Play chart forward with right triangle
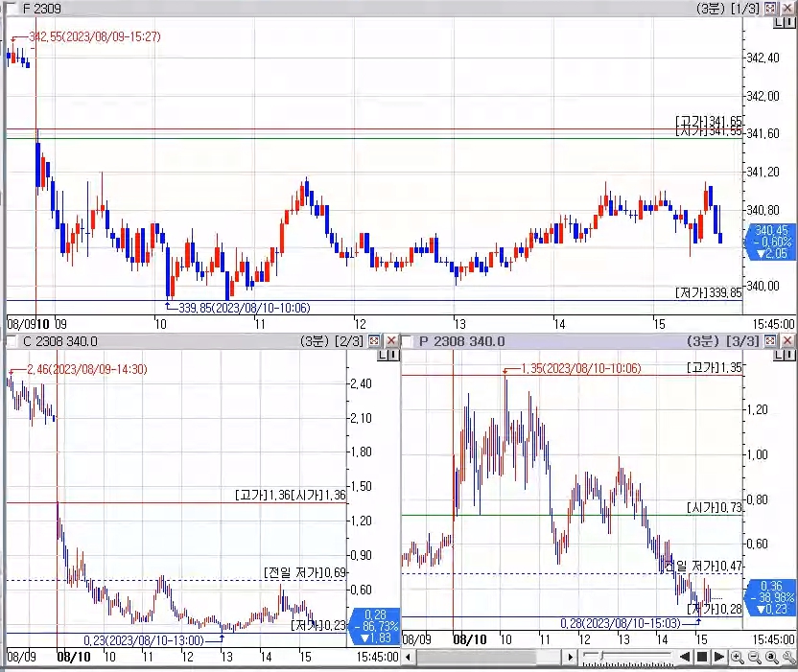The height and width of the screenshot is (672, 798). [718, 657]
